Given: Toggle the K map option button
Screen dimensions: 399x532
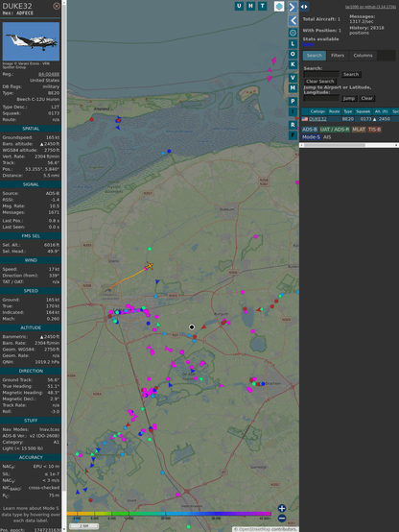Looking at the screenshot, I should click(293, 64).
